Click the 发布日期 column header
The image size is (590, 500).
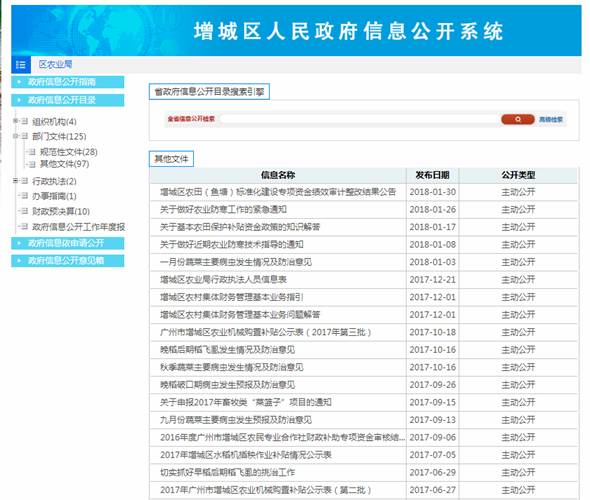[x=432, y=175]
